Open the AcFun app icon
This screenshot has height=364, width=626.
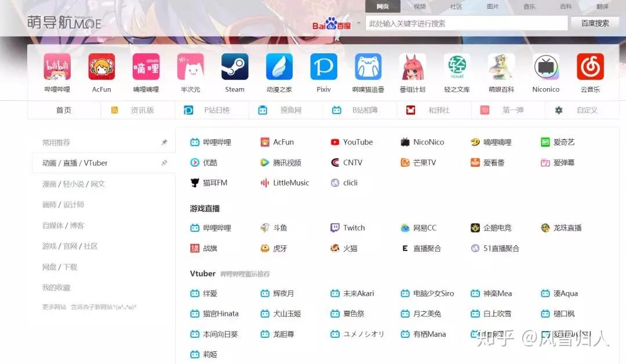point(101,67)
